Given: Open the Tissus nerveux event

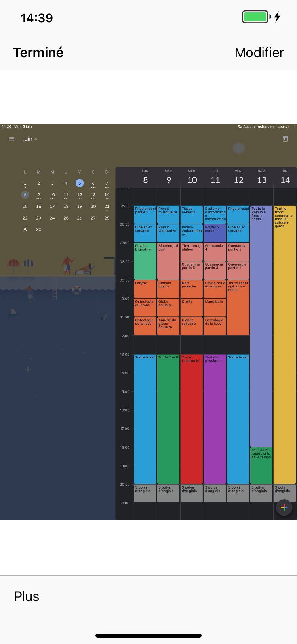Looking at the screenshot, I should click(192, 215).
